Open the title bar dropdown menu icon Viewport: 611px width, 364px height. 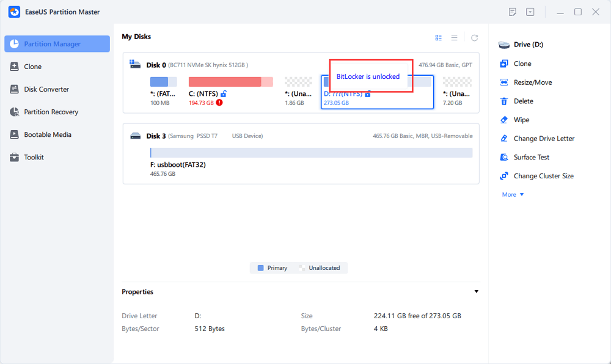pyautogui.click(x=530, y=12)
